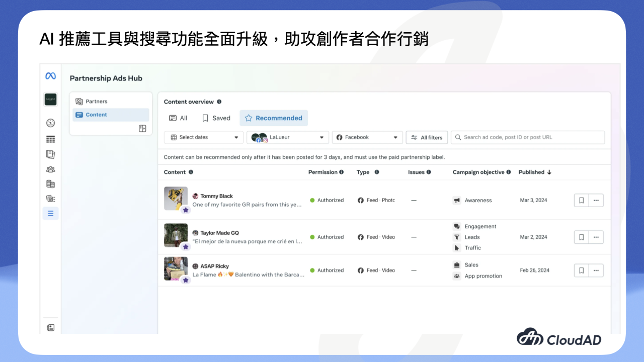Click the Meta logo icon in sidebar
Viewport: 644px width, 362px height.
tap(50, 76)
